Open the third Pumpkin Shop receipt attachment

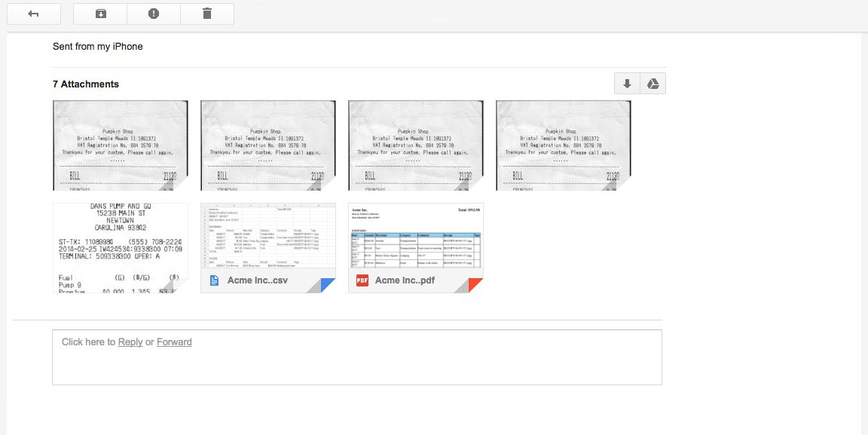416,146
